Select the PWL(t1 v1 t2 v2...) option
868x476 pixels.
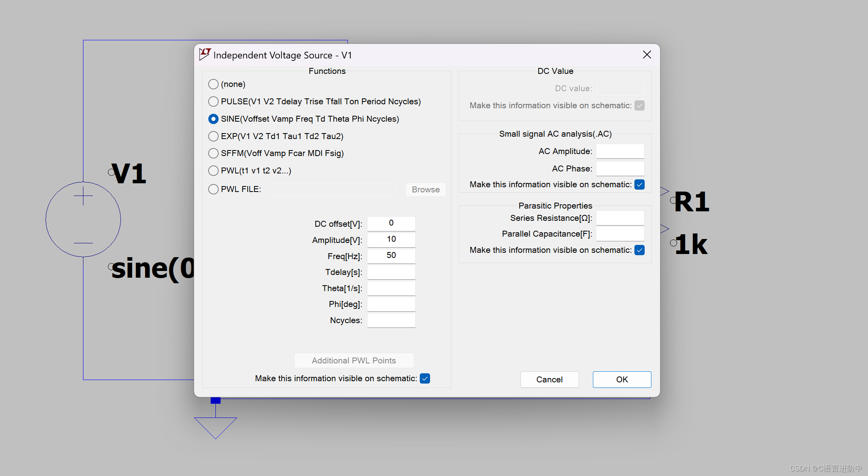coord(213,171)
